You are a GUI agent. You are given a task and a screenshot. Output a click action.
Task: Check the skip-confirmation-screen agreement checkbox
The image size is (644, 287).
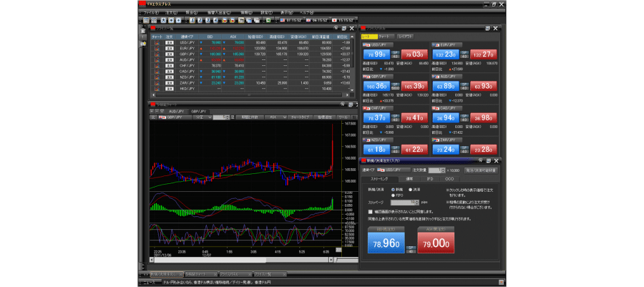click(x=371, y=211)
